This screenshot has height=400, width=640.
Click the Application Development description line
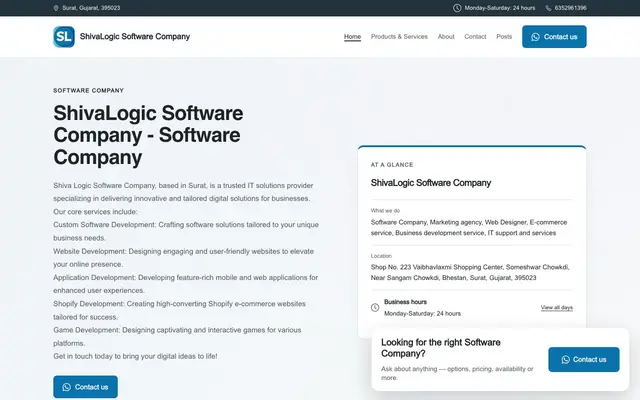pyautogui.click(x=185, y=284)
